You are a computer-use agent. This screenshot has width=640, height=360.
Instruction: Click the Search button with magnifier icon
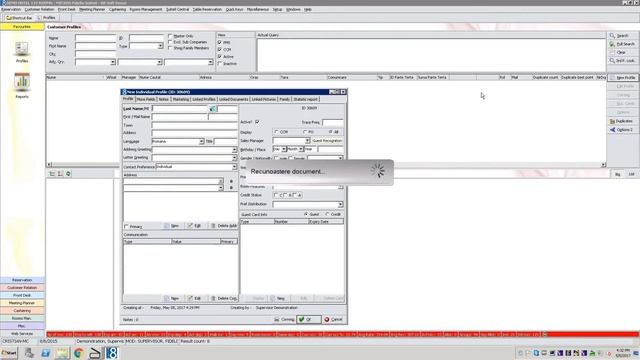pyautogui.click(x=622, y=36)
